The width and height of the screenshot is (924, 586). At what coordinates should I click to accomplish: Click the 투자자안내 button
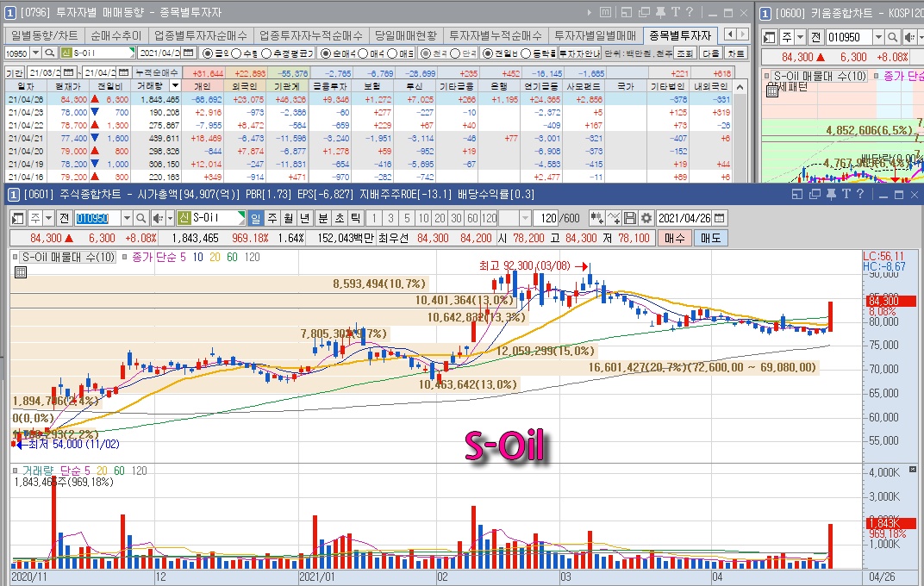pyautogui.click(x=579, y=53)
